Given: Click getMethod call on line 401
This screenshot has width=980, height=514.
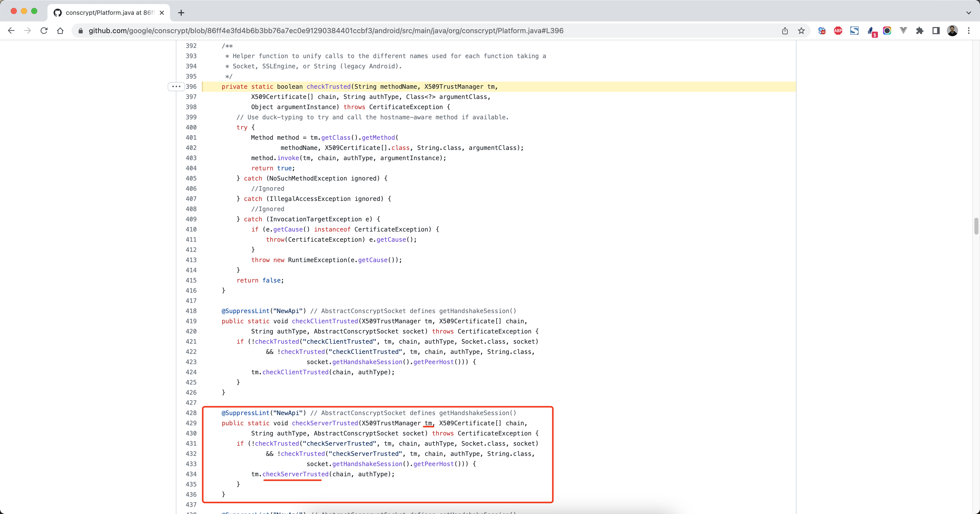Looking at the screenshot, I should click(378, 138).
